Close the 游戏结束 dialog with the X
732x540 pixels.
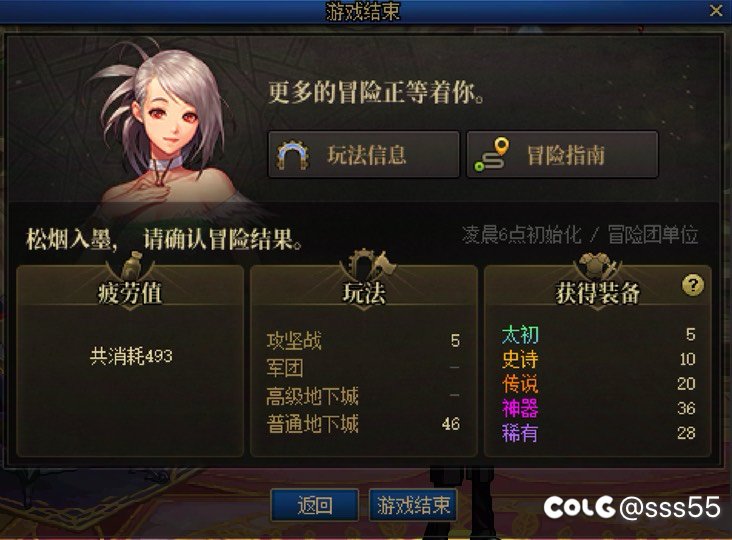716,11
